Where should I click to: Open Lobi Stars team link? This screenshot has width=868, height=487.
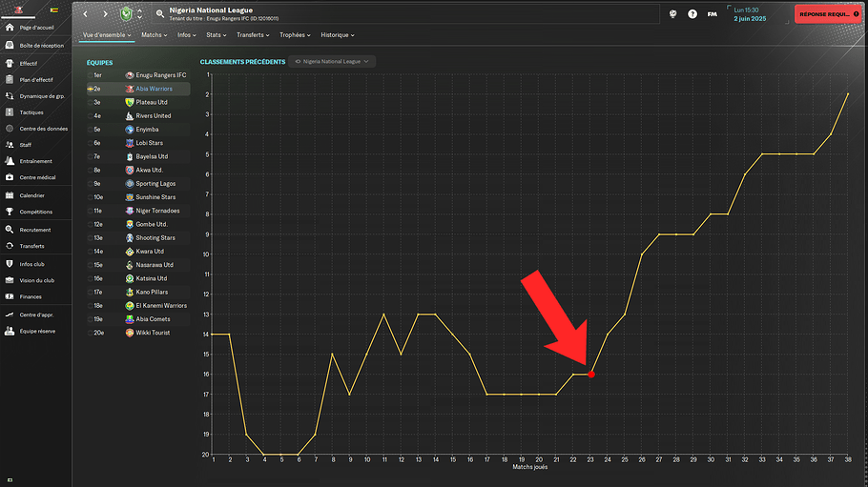[150, 143]
